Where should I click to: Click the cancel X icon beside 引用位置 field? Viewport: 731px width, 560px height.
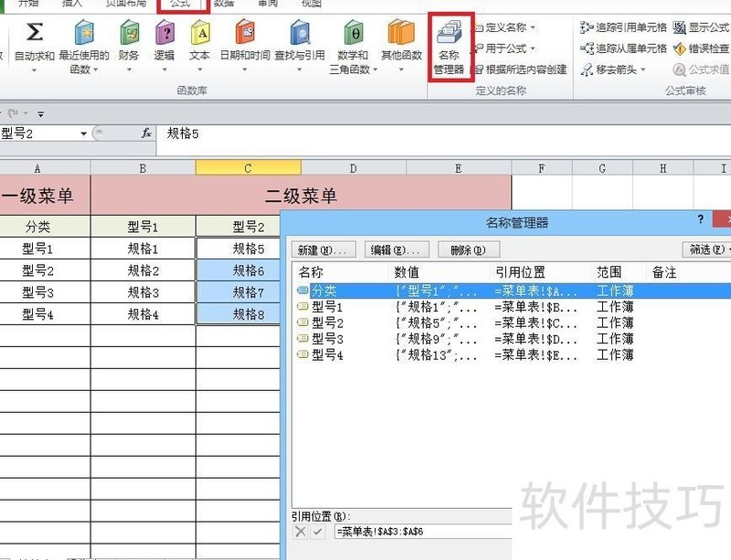pos(301,531)
